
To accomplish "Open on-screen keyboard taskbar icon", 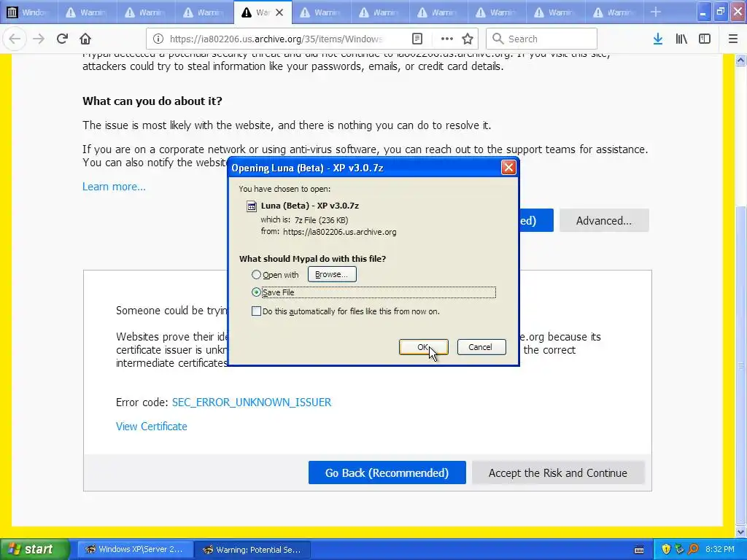I will [639, 550].
